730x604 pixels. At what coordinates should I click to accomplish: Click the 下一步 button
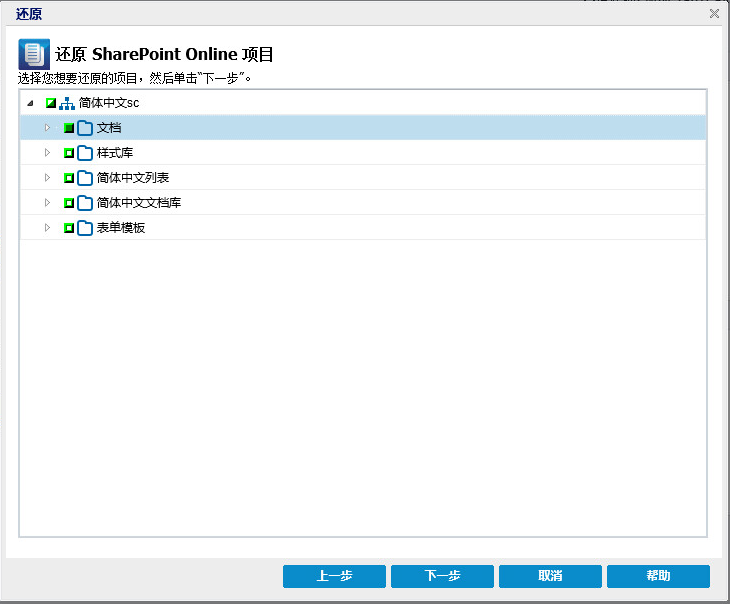(x=442, y=576)
